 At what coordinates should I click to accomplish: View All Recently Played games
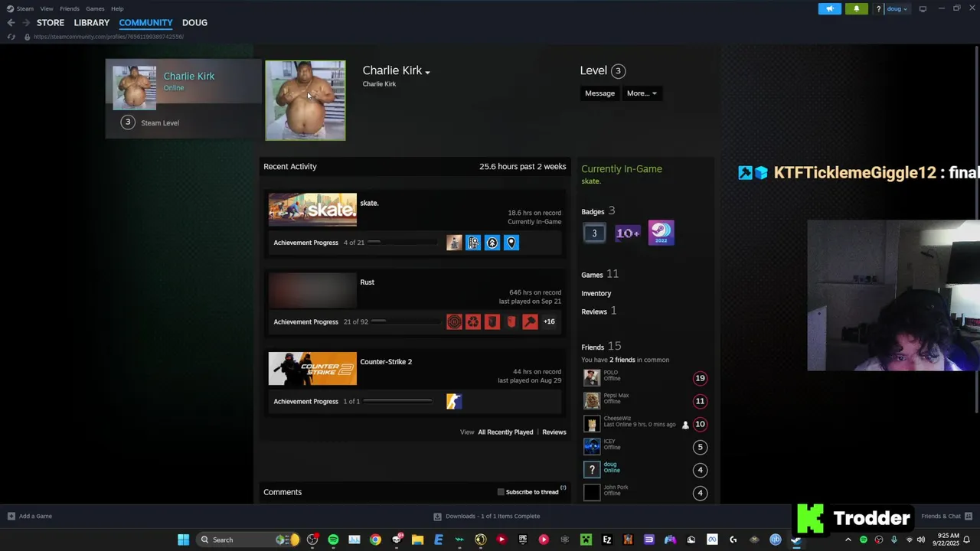[x=505, y=432]
